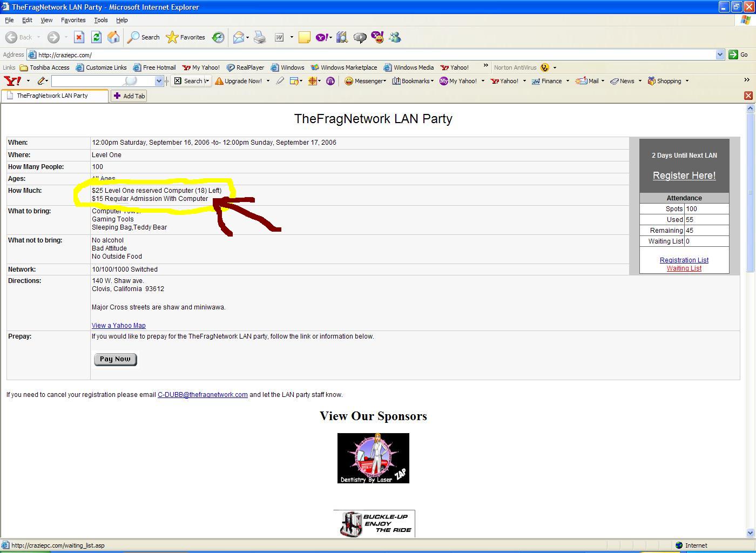Click the Stop loading icon
The height and width of the screenshot is (553, 756).
point(79,37)
